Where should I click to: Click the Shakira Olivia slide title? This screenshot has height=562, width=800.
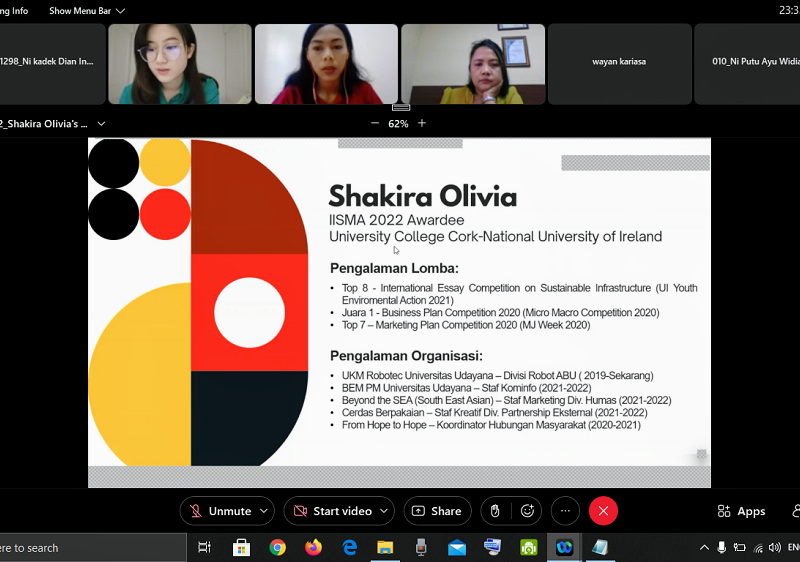tap(423, 196)
